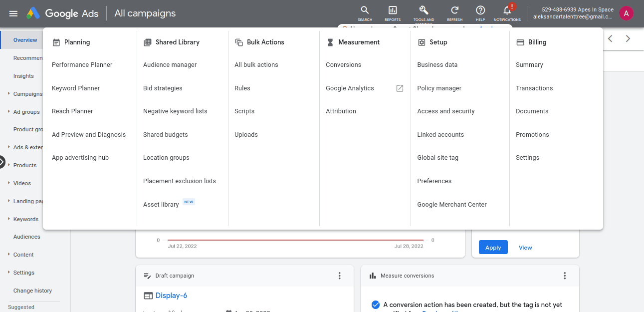Click the Billing card icon
Image resolution: width=644 pixels, height=312 pixels.
[x=520, y=42]
